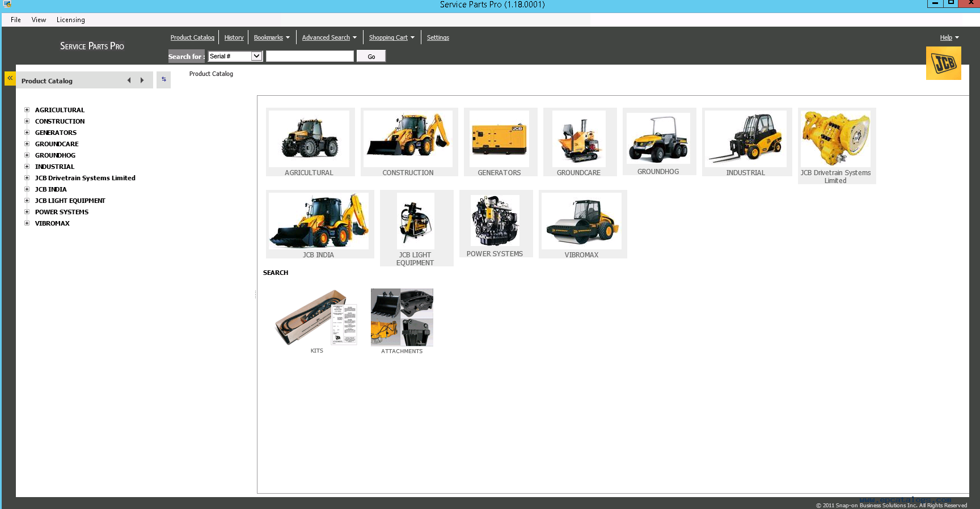
Task: Click the Go search button
Action: pyautogui.click(x=371, y=56)
